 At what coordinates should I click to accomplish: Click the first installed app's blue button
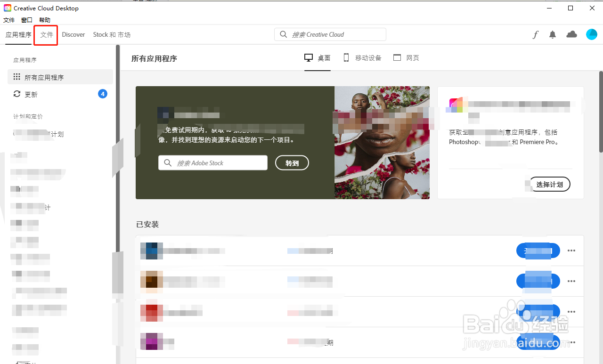pyautogui.click(x=538, y=251)
